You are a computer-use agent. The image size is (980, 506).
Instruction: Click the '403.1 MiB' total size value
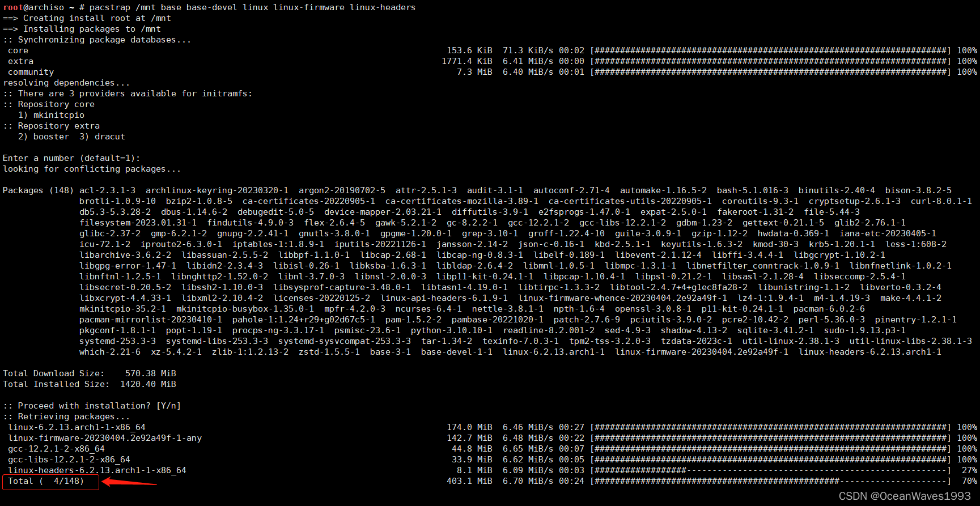pos(469,481)
